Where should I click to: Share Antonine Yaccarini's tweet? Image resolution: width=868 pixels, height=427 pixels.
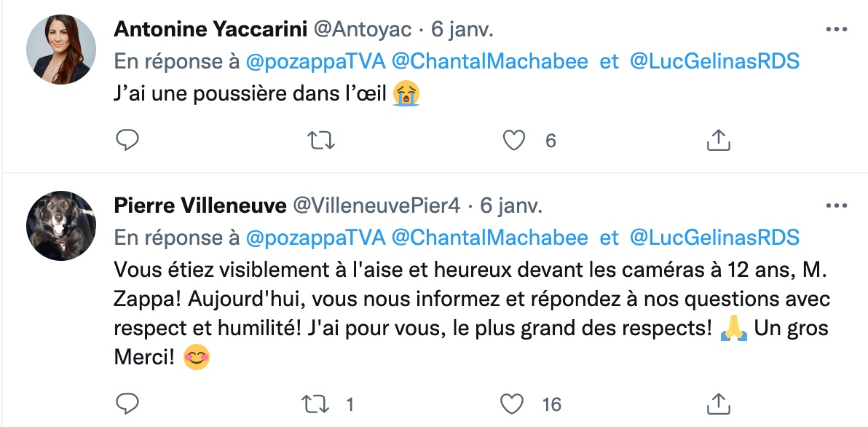719,141
